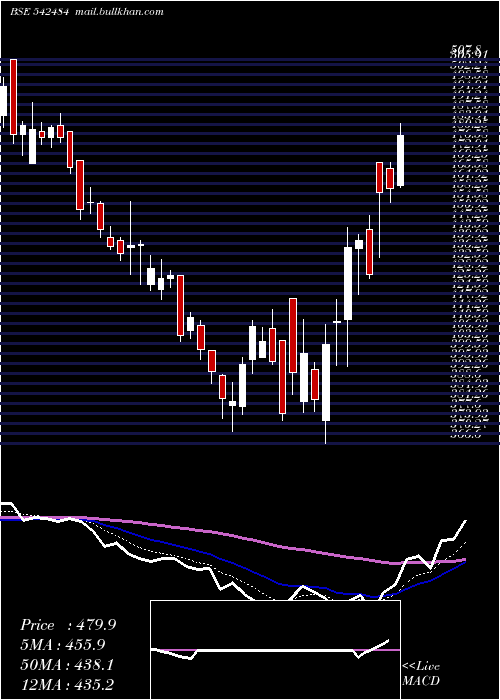Click the '12MA : 435.2' value
Image resolution: width=500 pixels, height=700 pixels.
point(69,684)
